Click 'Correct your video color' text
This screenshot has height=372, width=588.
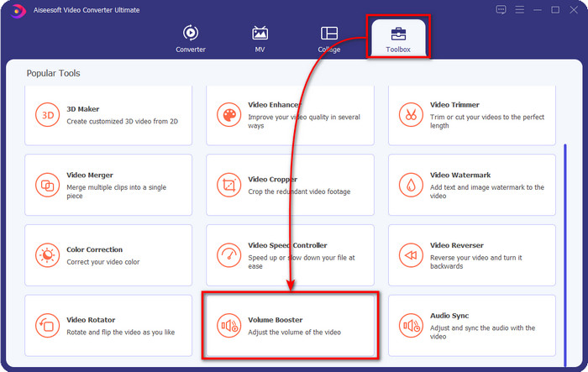click(103, 262)
